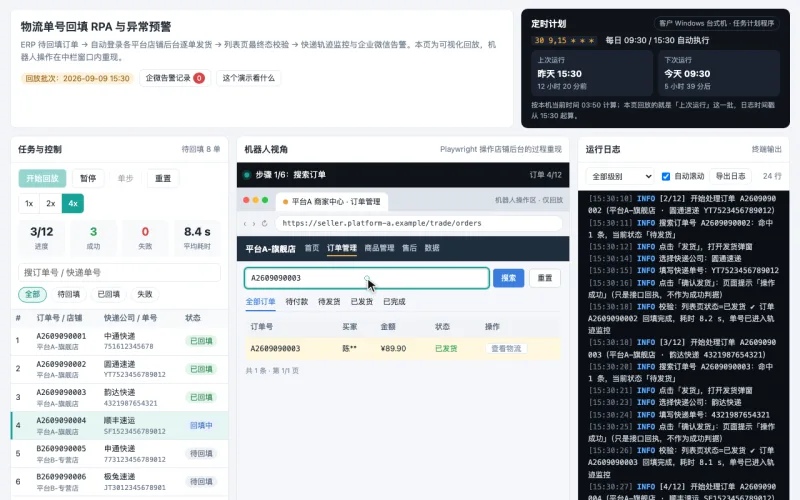Click the 暂停 button

click(88, 178)
